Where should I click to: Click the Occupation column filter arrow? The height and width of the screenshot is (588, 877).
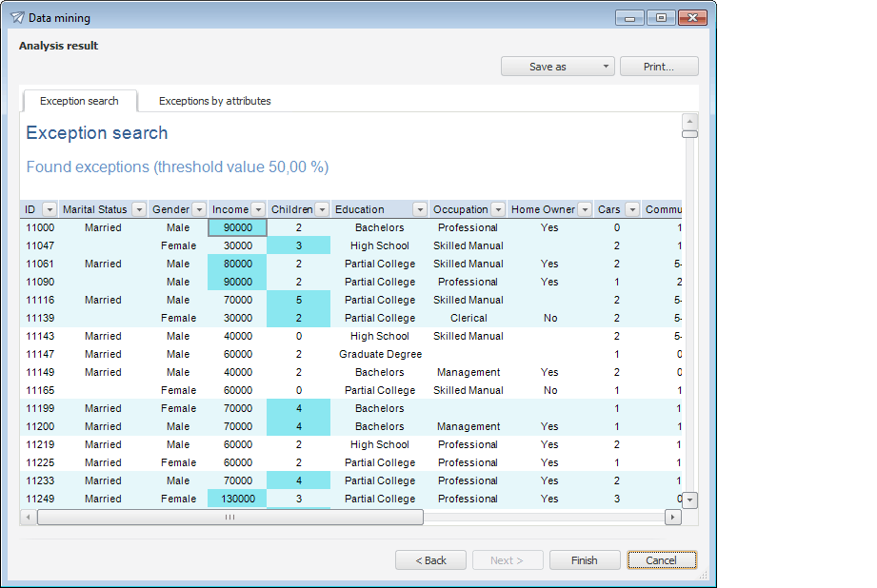497,209
